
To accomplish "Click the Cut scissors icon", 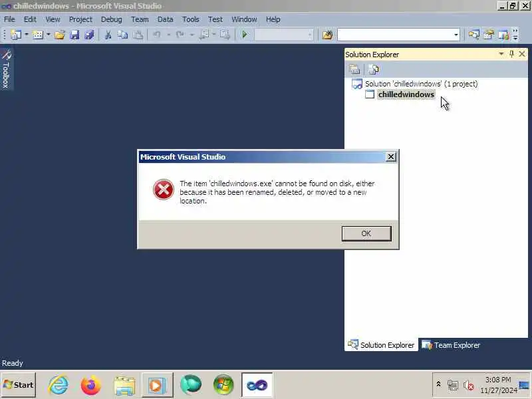I will pos(108,35).
